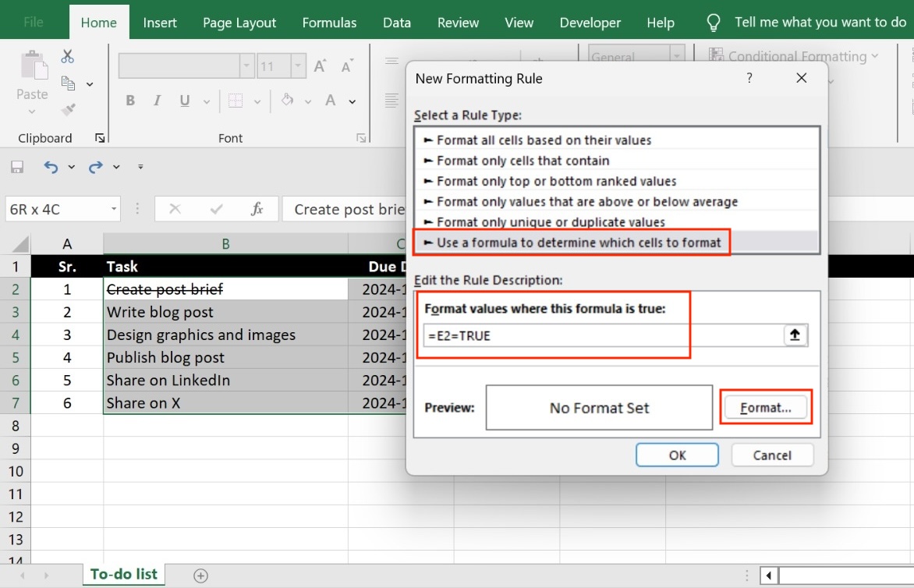Collapse the formula dialog with the arrow icon

795,335
